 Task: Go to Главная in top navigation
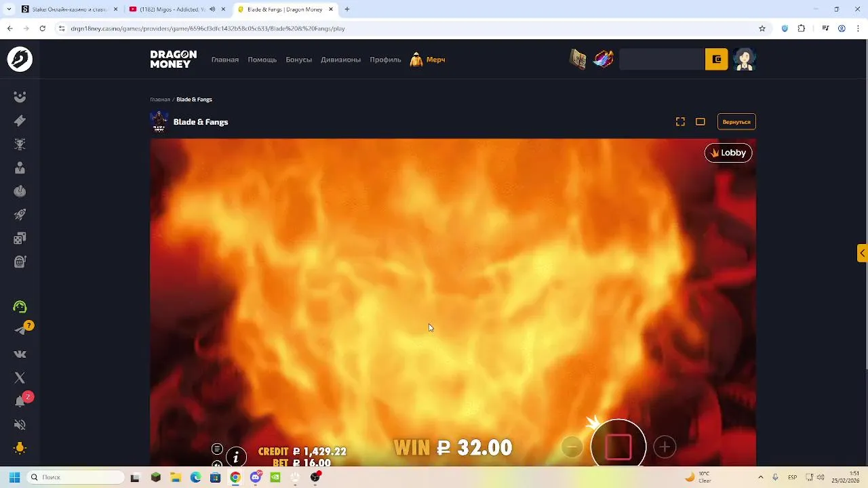point(225,60)
